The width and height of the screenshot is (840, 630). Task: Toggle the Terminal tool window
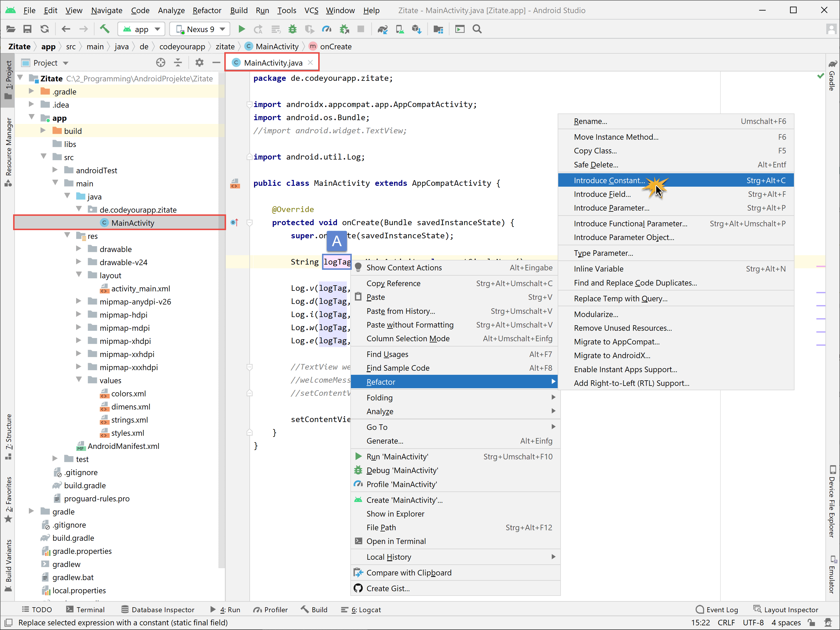click(x=85, y=610)
